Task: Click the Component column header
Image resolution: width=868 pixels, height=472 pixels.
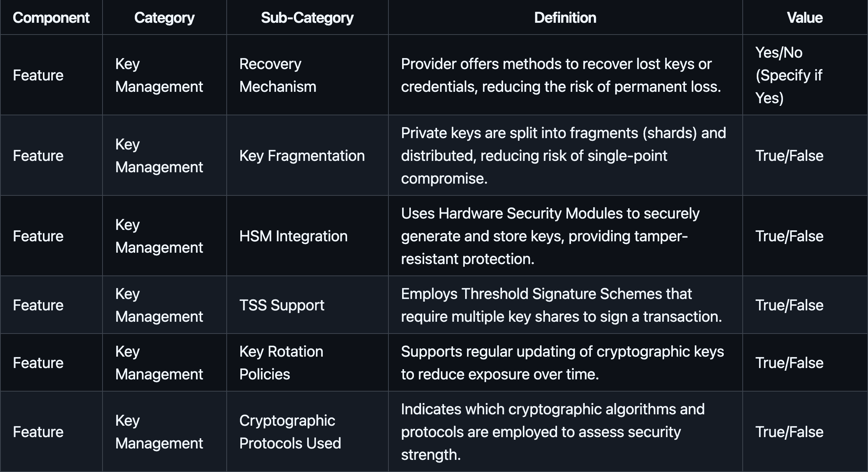Action: pyautogui.click(x=51, y=18)
